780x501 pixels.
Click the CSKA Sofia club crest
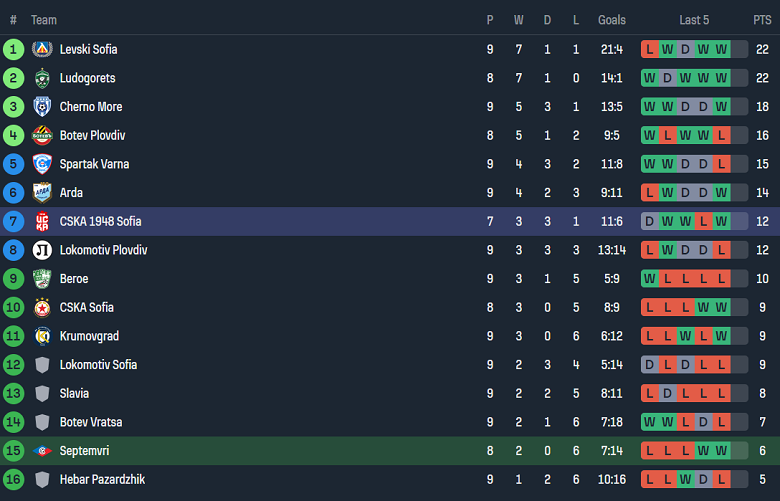[x=42, y=307]
